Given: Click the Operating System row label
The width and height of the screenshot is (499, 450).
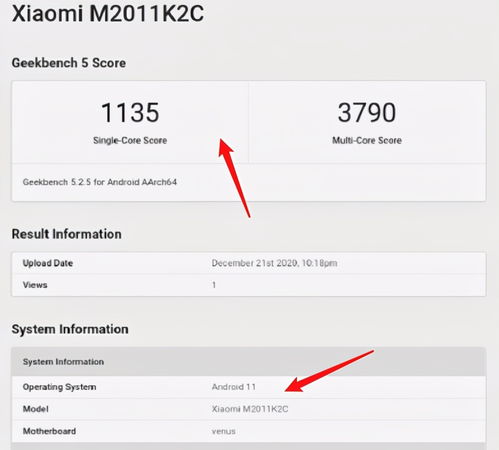Looking at the screenshot, I should tap(59, 387).
